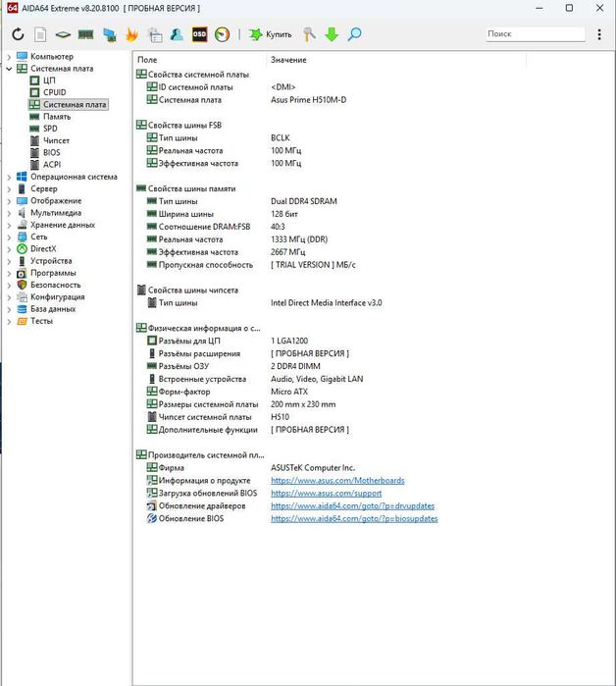Open the aida64 drvupdates link
Screen dimensions: 616x686
pos(352,505)
